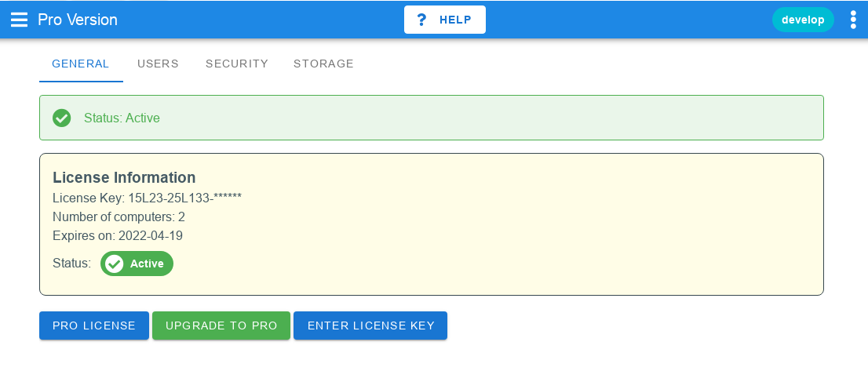
Task: Click the develop branch chip
Action: (803, 20)
